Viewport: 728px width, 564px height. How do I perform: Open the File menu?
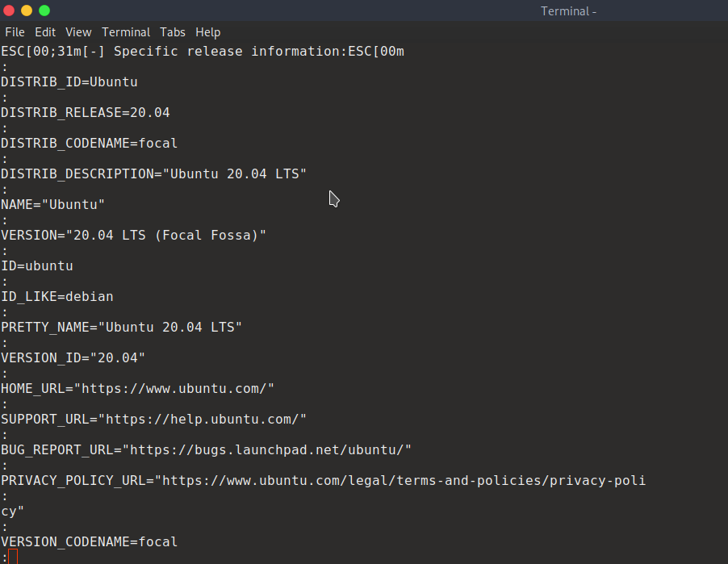click(15, 32)
